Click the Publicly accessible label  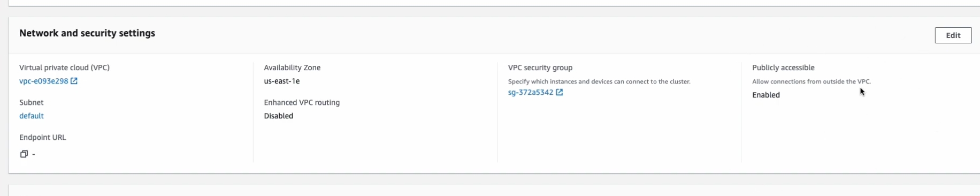[783, 68]
